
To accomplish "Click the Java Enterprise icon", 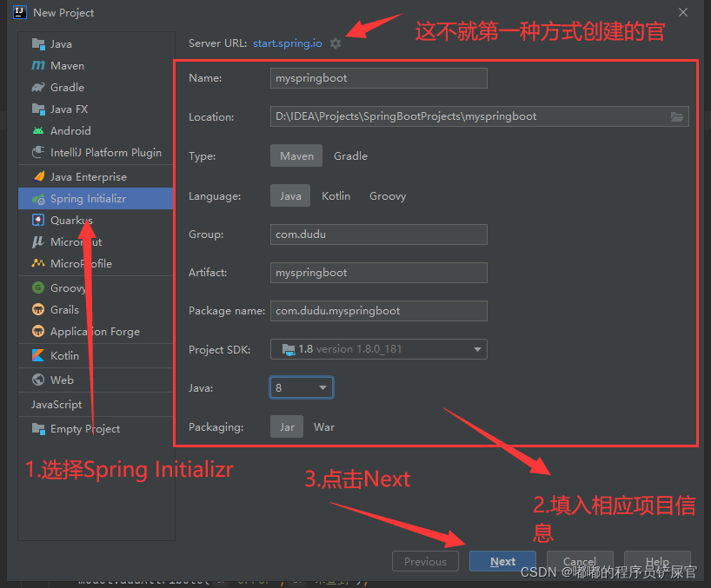I will pyautogui.click(x=39, y=176).
